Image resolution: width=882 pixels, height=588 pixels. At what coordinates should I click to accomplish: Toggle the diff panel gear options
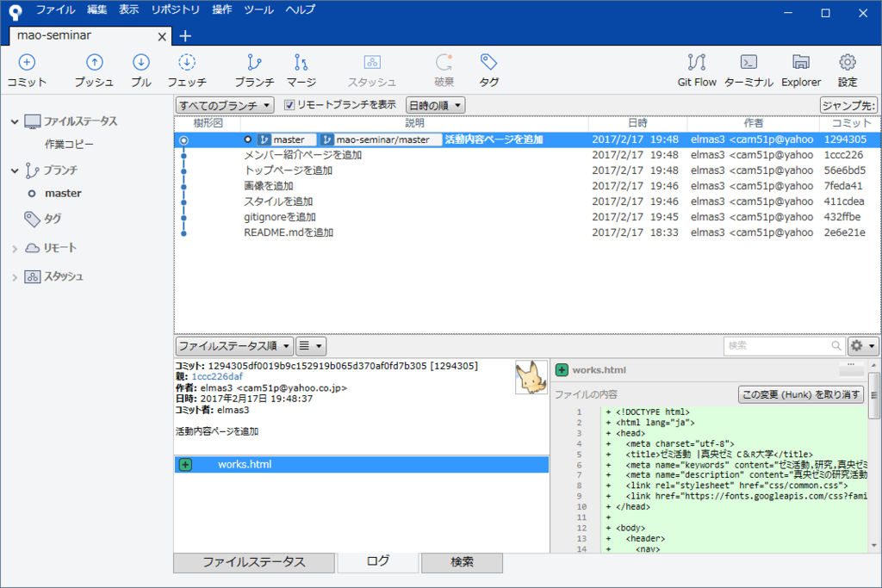(x=863, y=345)
